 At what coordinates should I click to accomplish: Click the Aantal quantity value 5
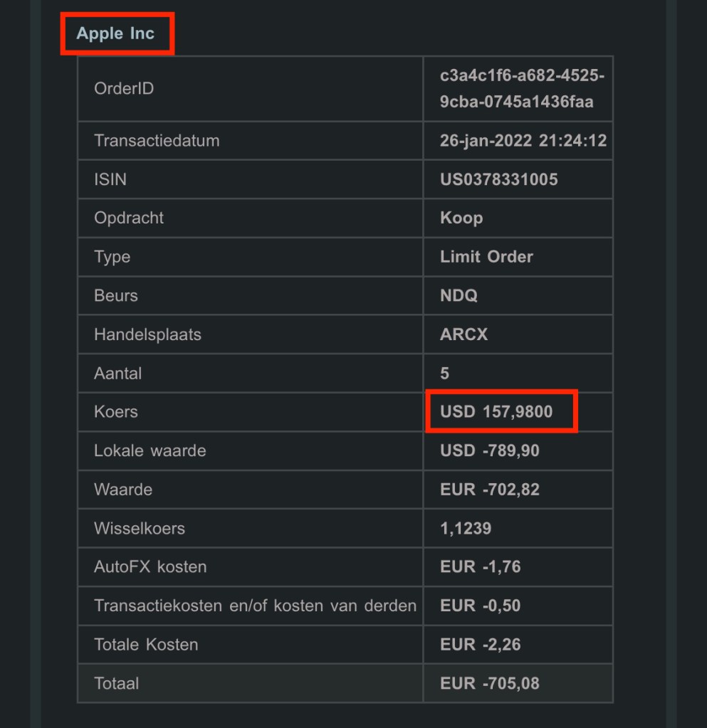(445, 373)
